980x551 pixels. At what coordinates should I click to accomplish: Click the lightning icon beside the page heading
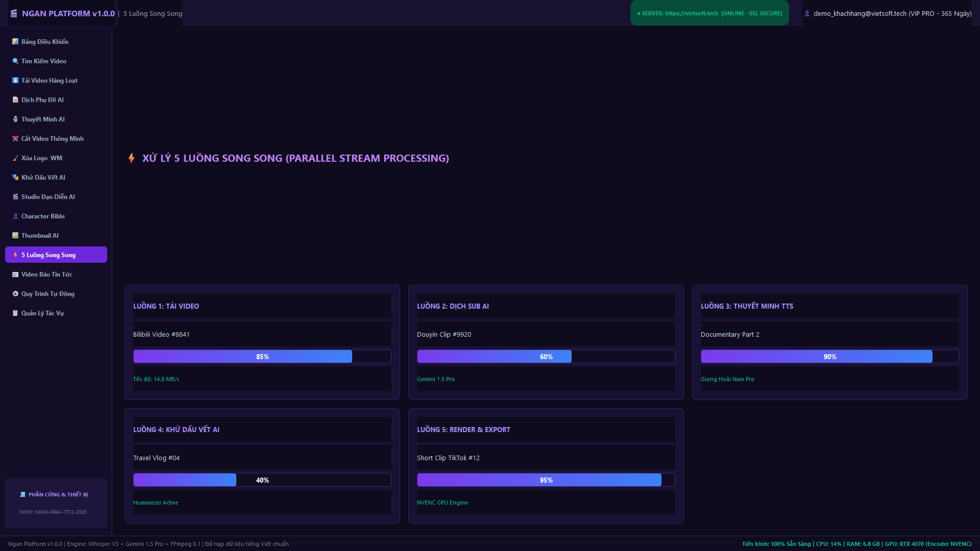(x=132, y=158)
